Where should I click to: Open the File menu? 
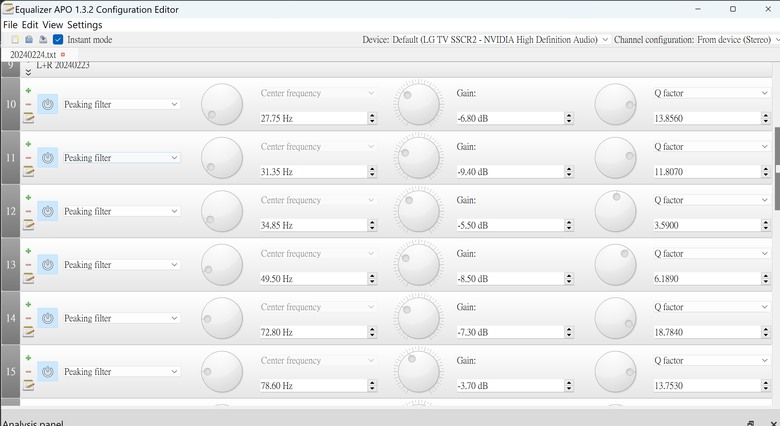[x=10, y=24]
